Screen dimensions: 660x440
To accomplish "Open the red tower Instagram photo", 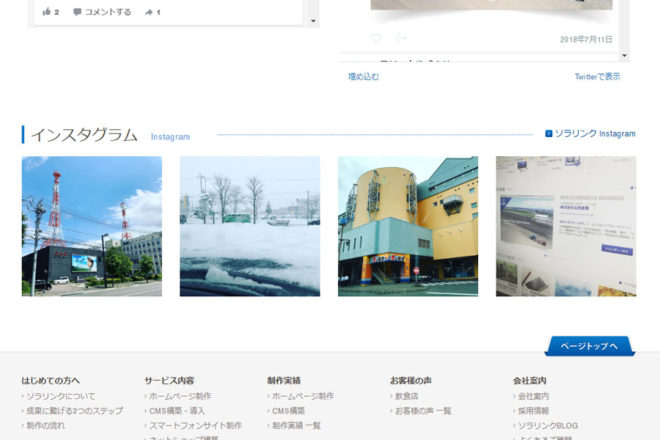I will click(92, 226).
